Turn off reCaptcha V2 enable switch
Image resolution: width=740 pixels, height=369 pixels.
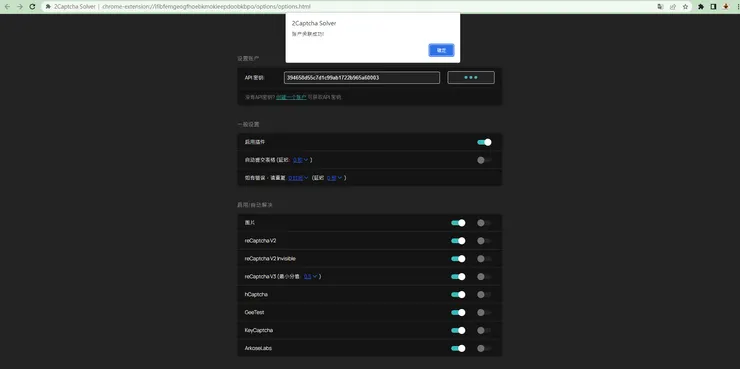coord(458,241)
